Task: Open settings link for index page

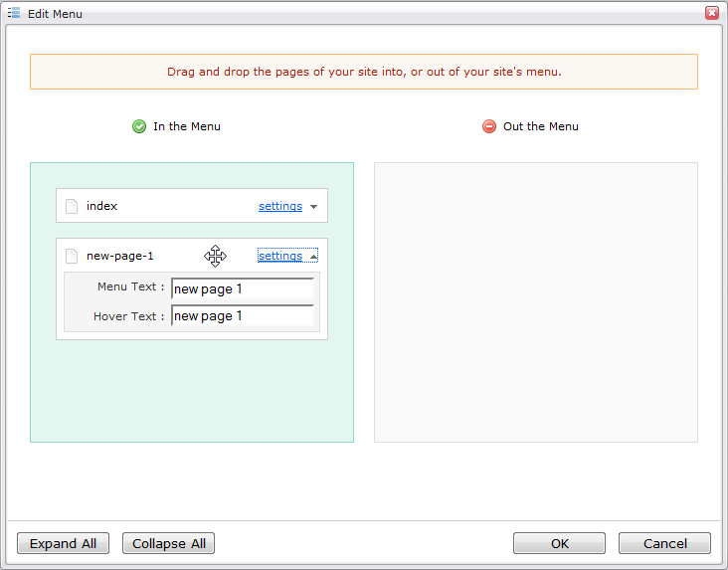Action: pos(280,206)
